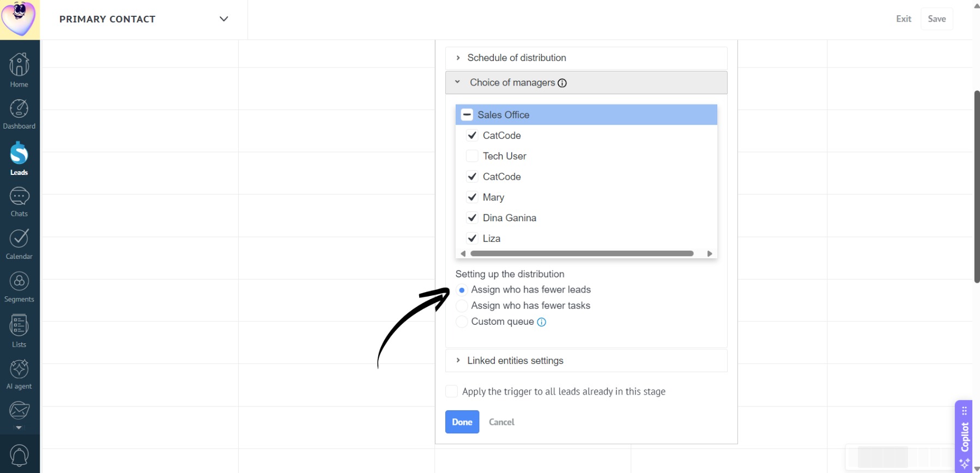Screen dimensions: 980x473
Task: Select Assign who has fewer tasks
Action: pyautogui.click(x=462, y=306)
